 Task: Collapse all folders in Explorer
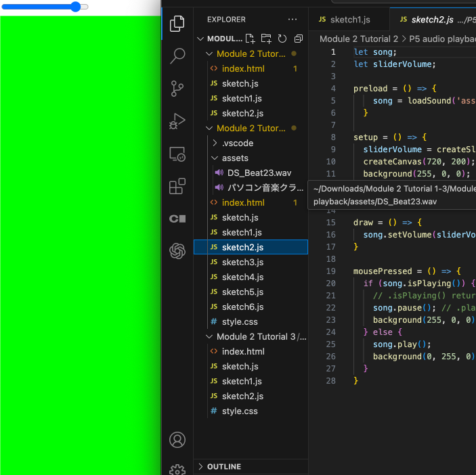click(299, 39)
